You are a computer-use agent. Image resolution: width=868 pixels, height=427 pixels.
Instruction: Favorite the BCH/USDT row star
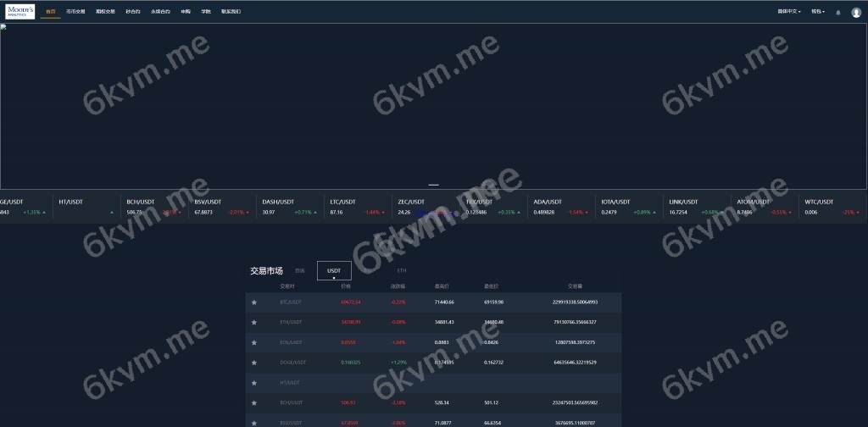[254, 402]
